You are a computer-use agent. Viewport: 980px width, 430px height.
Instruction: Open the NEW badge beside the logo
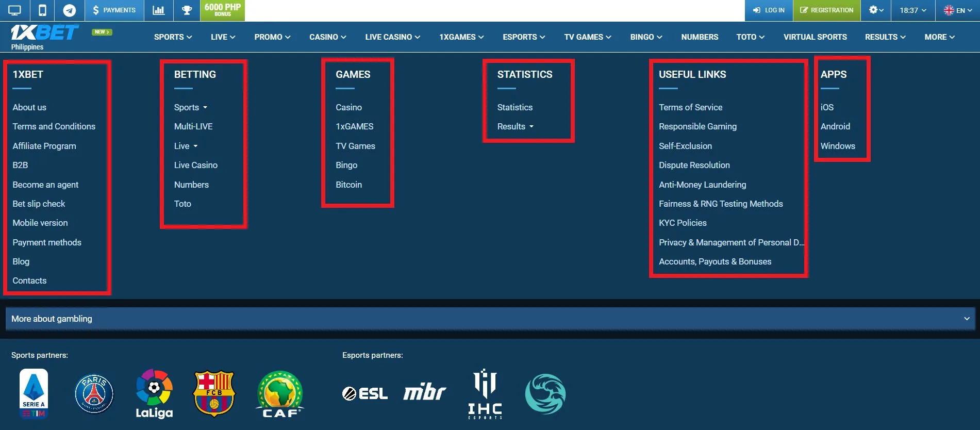point(102,32)
